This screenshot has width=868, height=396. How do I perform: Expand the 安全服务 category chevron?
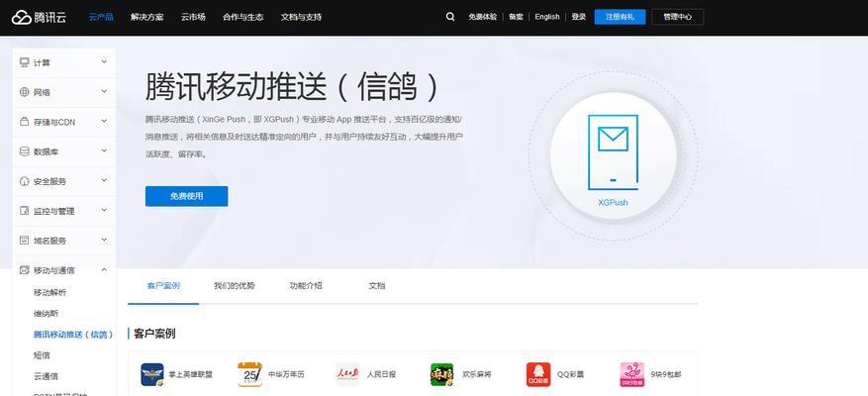click(104, 180)
